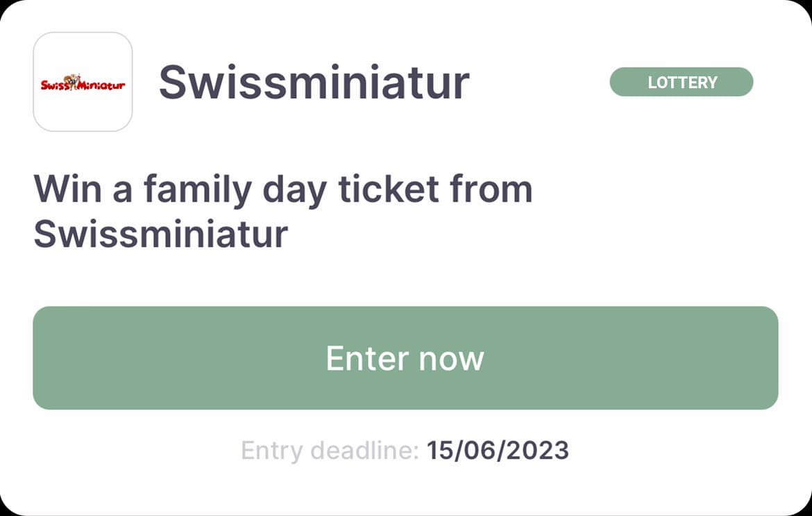Tap the LOTTERY category tag

click(x=682, y=82)
